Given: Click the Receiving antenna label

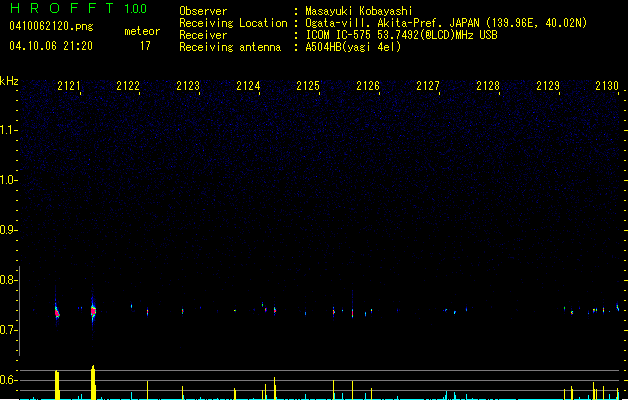Looking at the screenshot, I should (x=230, y=47).
